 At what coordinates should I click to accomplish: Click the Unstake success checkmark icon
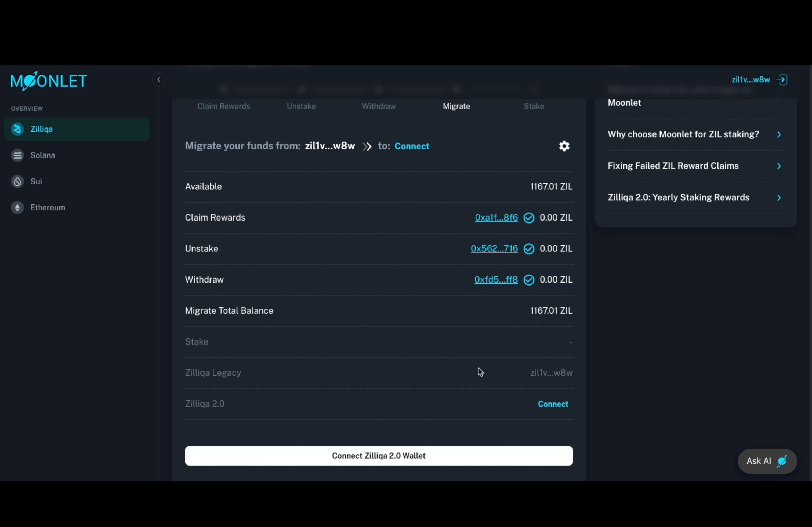tap(529, 249)
